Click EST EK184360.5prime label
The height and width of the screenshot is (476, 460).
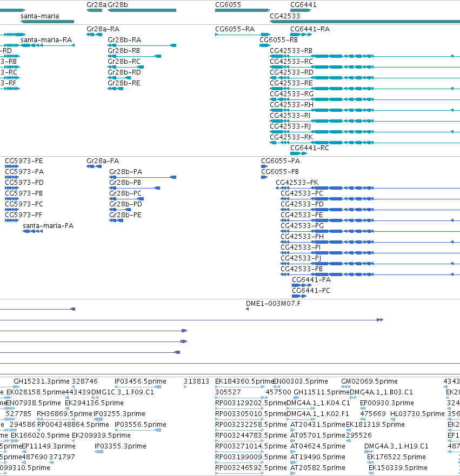coord(244,381)
